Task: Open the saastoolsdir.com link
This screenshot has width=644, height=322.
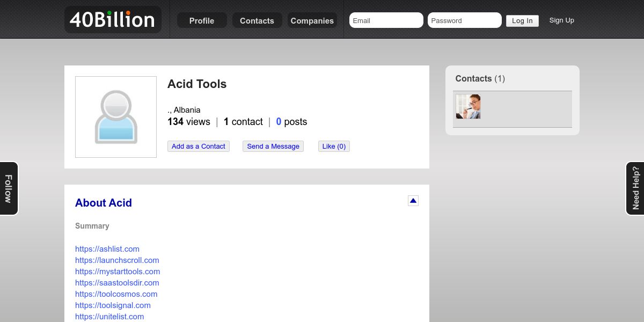Action: click(x=117, y=283)
